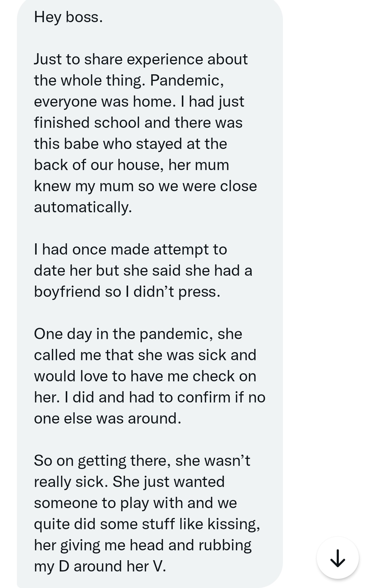Tap the line 'would love to have me check on'
This screenshot has width=380, height=588.
click(145, 376)
